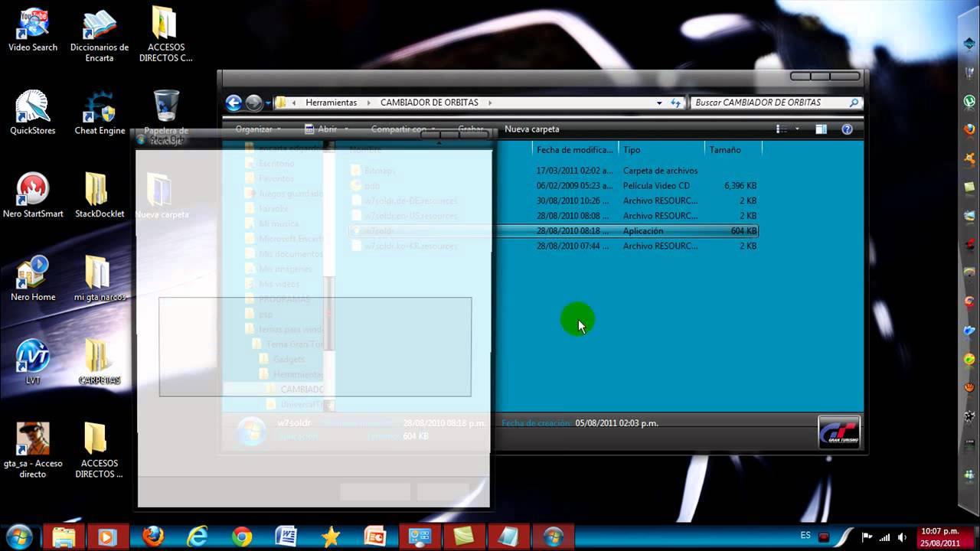Click the ES language indicator

(x=805, y=536)
